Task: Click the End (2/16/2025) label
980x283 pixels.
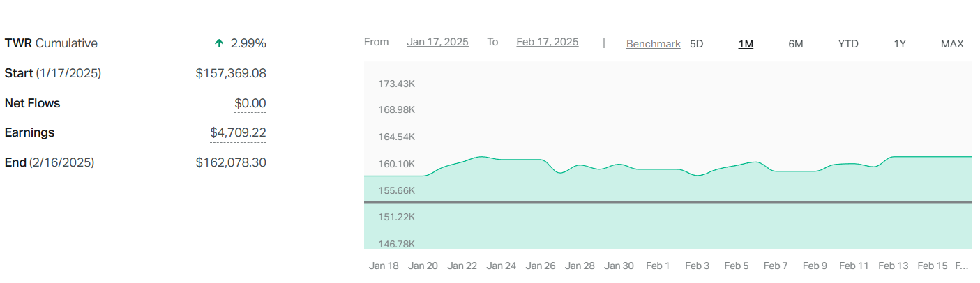Action: tap(50, 162)
